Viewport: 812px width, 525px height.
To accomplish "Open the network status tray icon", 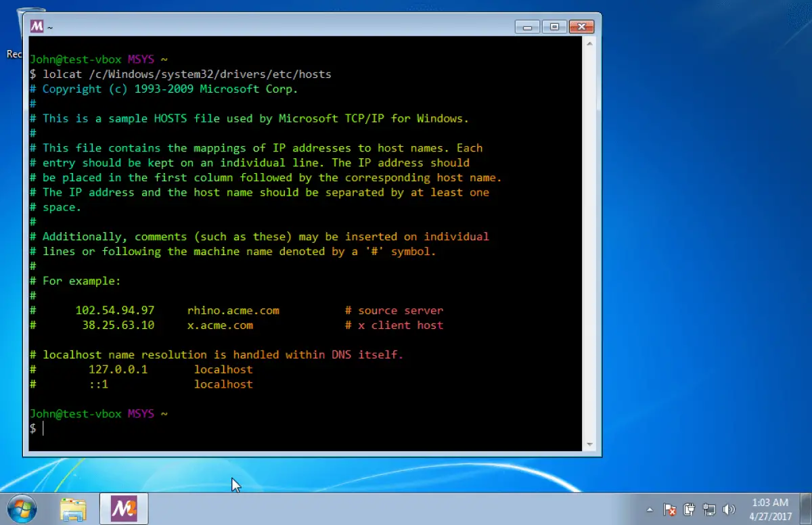I will [x=709, y=509].
